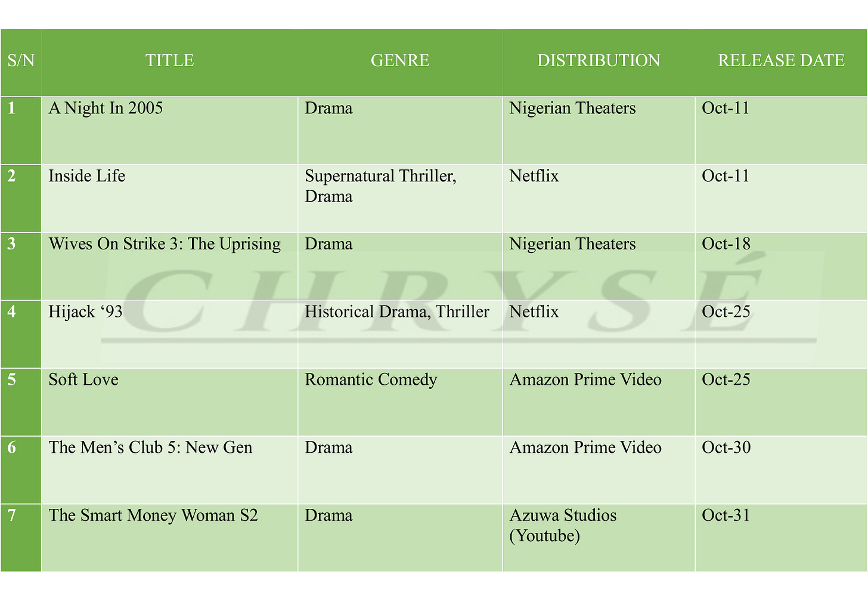
Task: Click Drama genre for The Smart Money Woman S2
Action: (x=328, y=515)
